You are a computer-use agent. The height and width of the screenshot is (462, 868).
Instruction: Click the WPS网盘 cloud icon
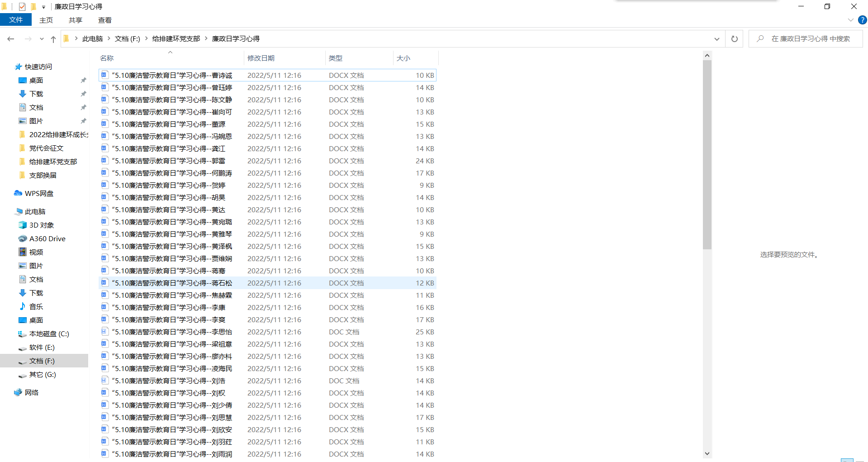coord(18,193)
